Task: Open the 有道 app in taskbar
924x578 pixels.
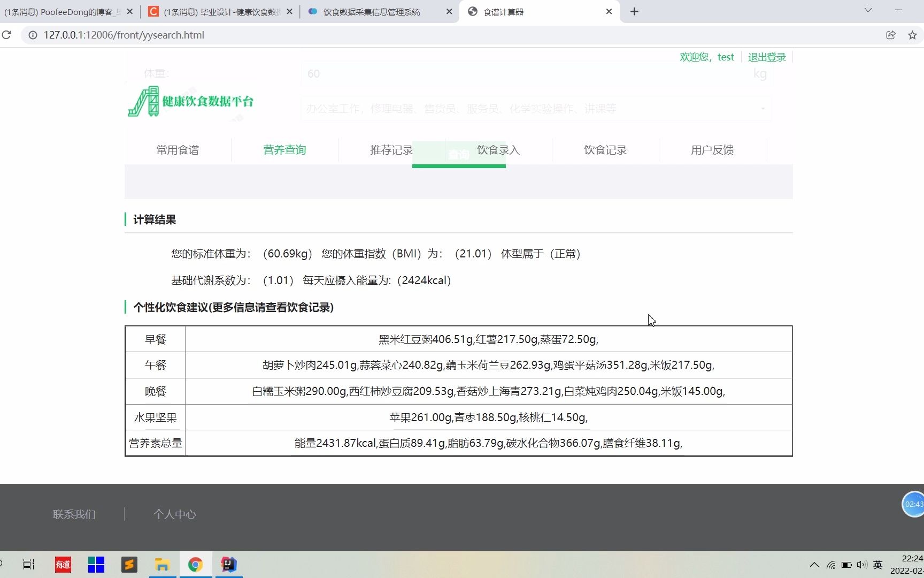Action: pyautogui.click(x=63, y=565)
